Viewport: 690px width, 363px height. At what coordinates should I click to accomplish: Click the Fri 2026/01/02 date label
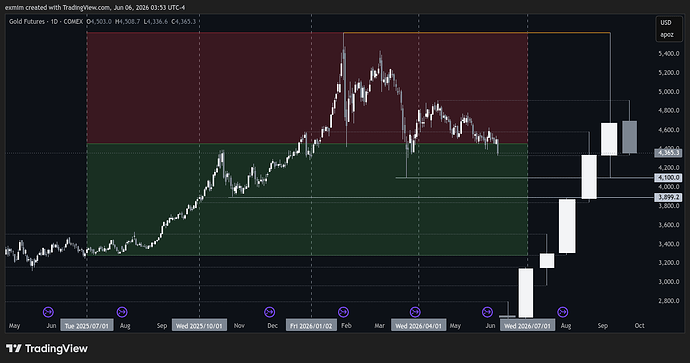(x=312, y=326)
